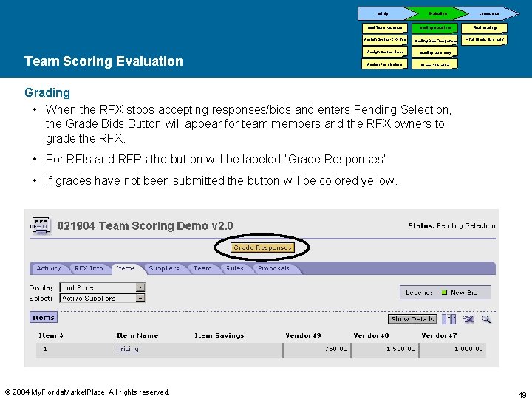Click the green New Bid legend swatch
This screenshot has height=399, width=532.
click(444, 292)
